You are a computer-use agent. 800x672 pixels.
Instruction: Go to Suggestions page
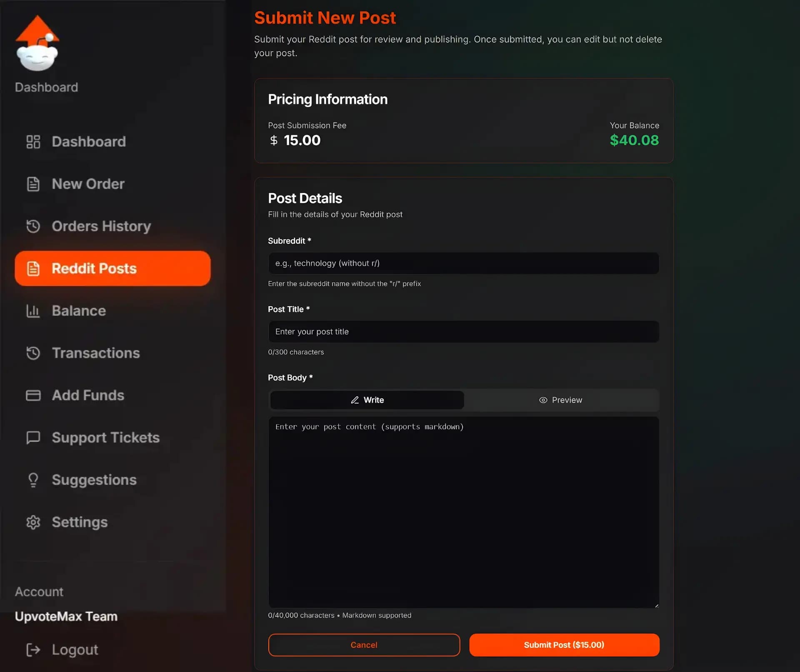pos(112,480)
